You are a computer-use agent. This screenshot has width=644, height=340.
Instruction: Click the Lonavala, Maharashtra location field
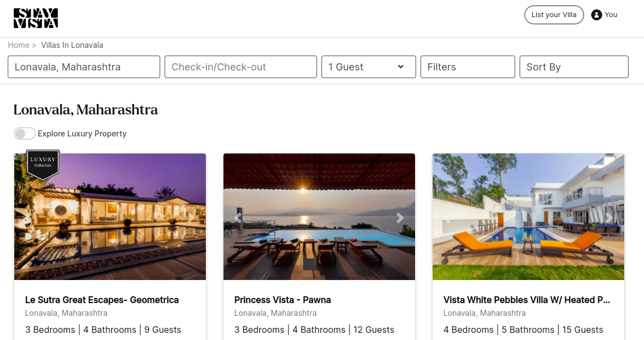pos(84,67)
